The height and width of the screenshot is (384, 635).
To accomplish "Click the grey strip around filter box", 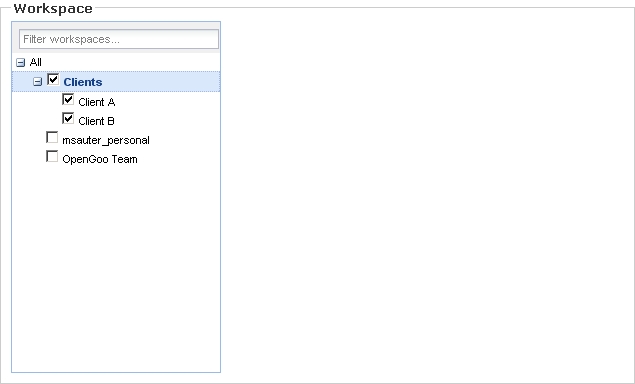I will pyautogui.click(x=116, y=26).
